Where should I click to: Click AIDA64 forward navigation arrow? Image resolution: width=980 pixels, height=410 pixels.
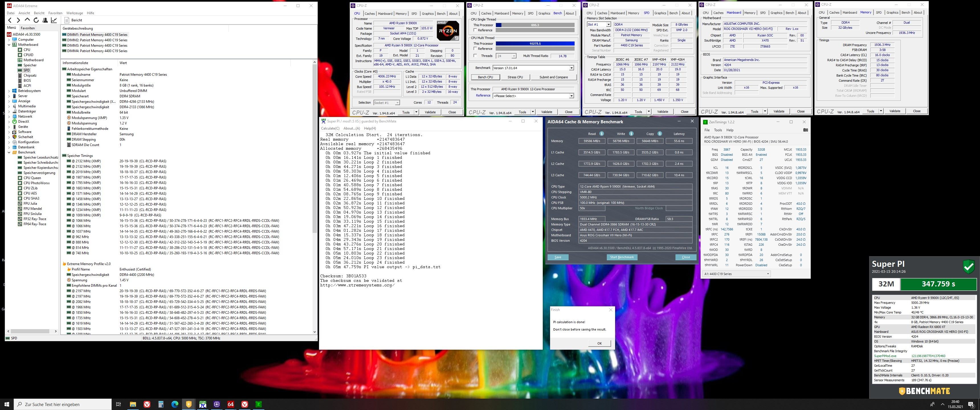click(x=18, y=20)
